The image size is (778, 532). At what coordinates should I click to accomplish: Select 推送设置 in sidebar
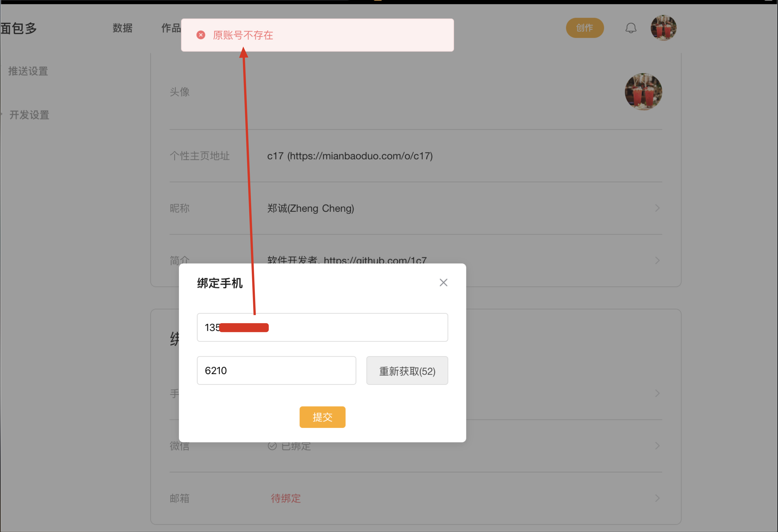28,71
